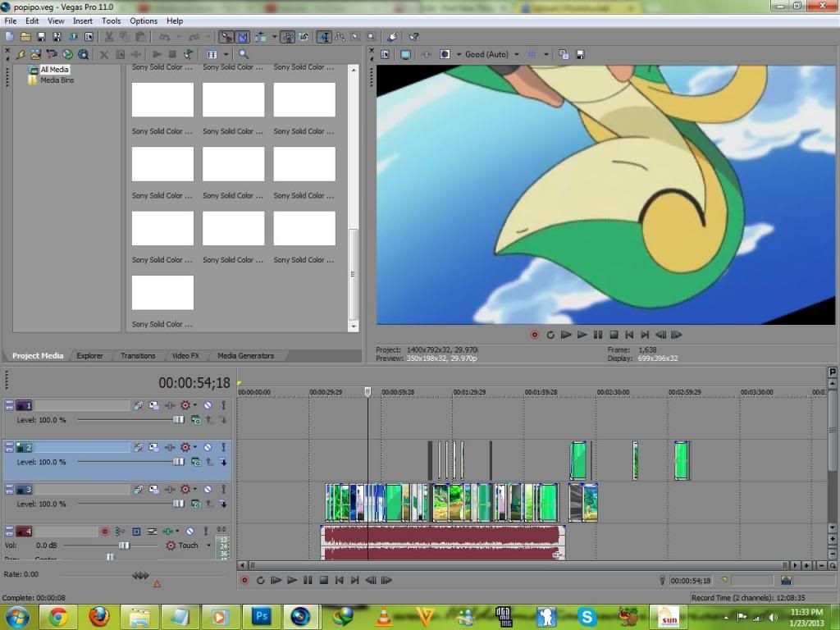Switch to the Video FX tab
Image resolution: width=840 pixels, height=630 pixels.
185,356
